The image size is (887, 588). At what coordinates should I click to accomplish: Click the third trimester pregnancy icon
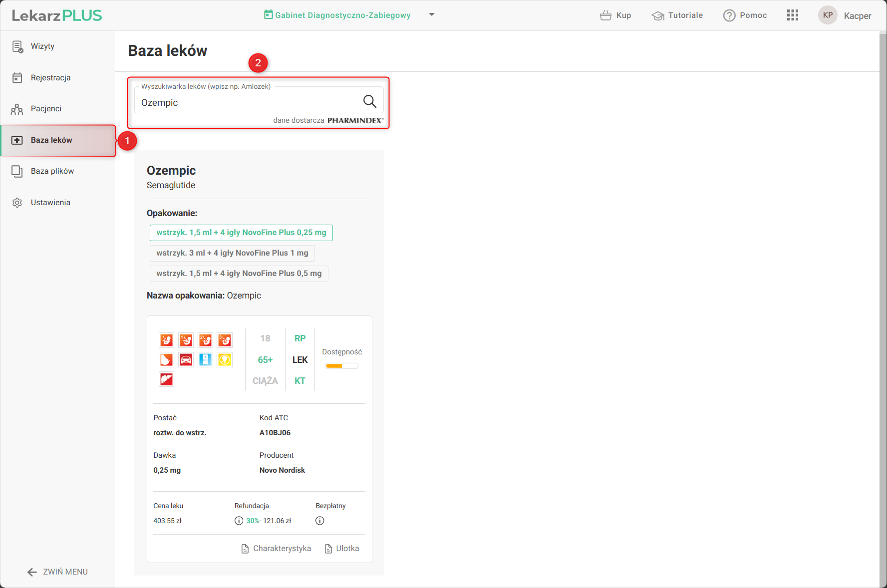click(225, 340)
